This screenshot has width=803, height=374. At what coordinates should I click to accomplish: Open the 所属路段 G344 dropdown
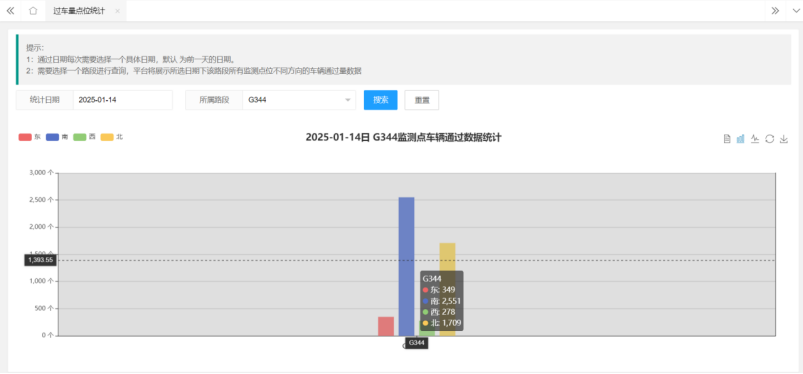point(299,100)
